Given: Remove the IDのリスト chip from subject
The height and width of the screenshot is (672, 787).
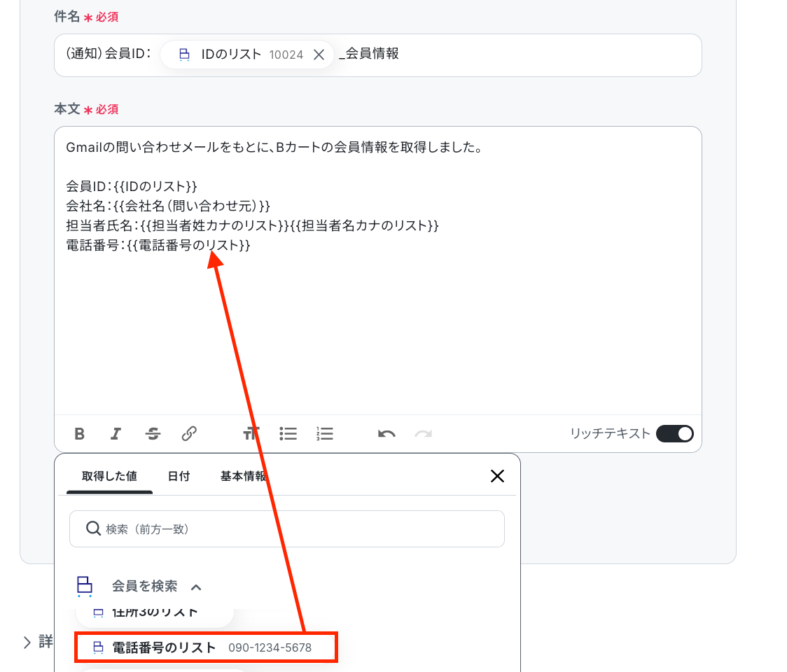Looking at the screenshot, I should 319,55.
